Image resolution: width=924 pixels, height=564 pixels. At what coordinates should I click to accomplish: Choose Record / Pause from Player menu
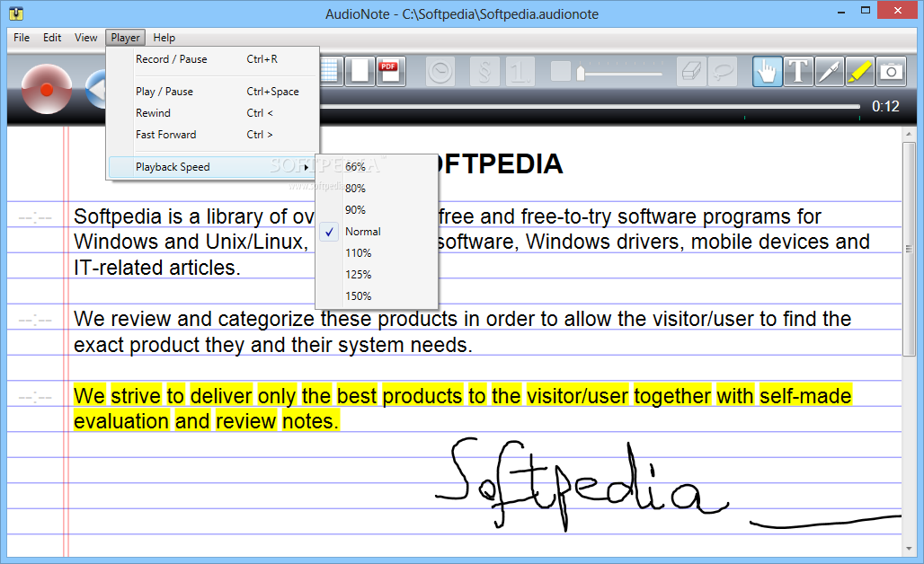[x=213, y=59]
